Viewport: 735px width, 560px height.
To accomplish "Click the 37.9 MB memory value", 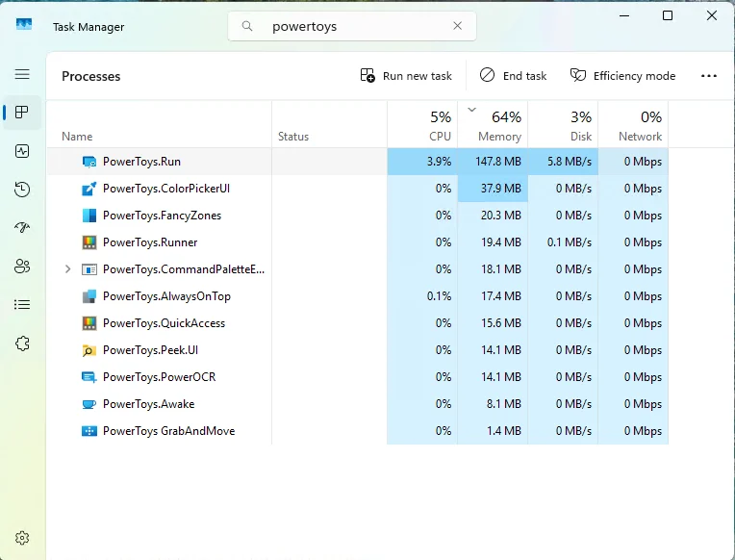I will tap(500, 189).
